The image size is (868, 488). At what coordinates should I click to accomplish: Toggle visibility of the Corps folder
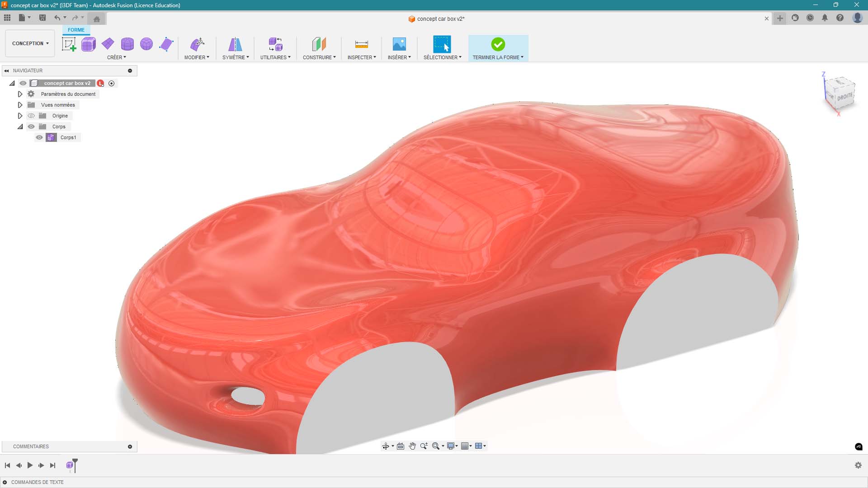pos(31,127)
